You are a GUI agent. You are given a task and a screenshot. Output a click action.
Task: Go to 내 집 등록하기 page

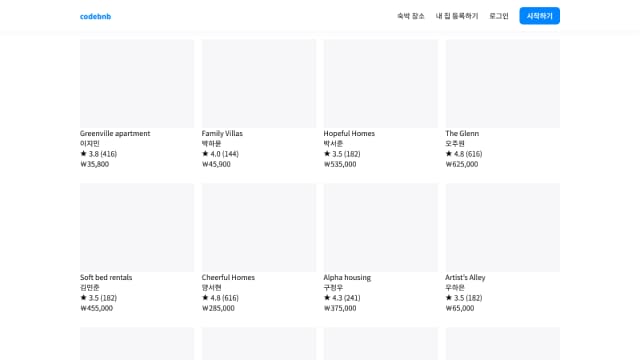(x=457, y=16)
